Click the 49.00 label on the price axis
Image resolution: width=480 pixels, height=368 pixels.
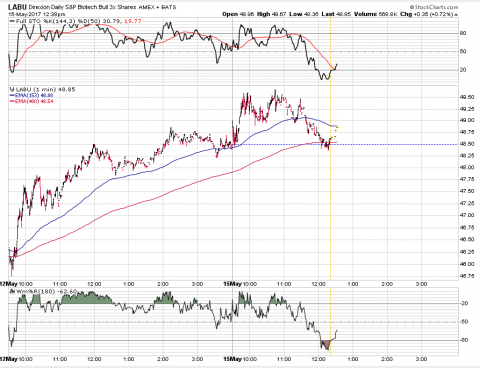coord(467,120)
